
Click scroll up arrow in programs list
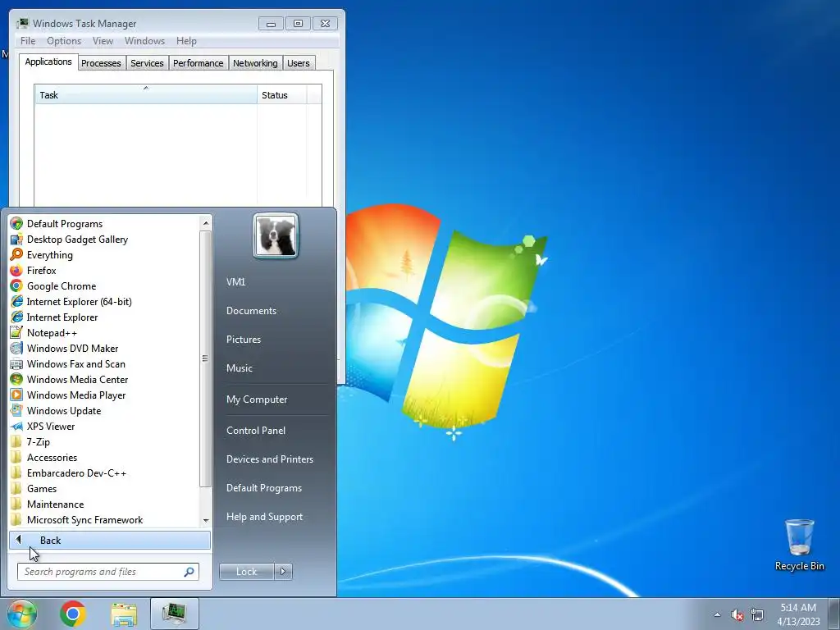coord(206,223)
